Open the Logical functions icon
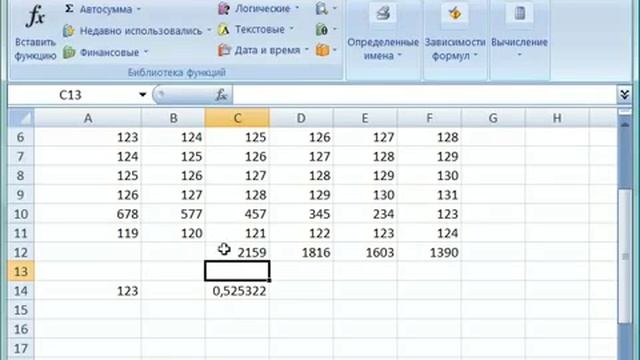This screenshot has height=360, width=640. click(224, 9)
